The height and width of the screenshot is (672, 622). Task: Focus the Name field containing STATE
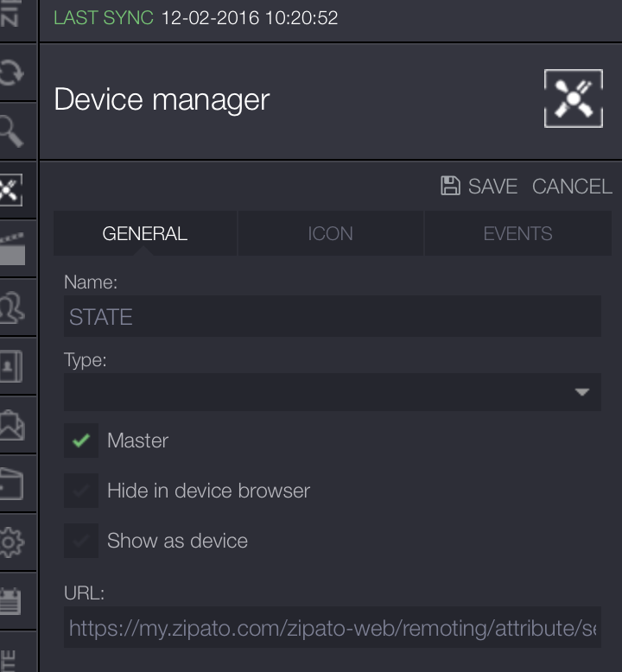point(332,317)
